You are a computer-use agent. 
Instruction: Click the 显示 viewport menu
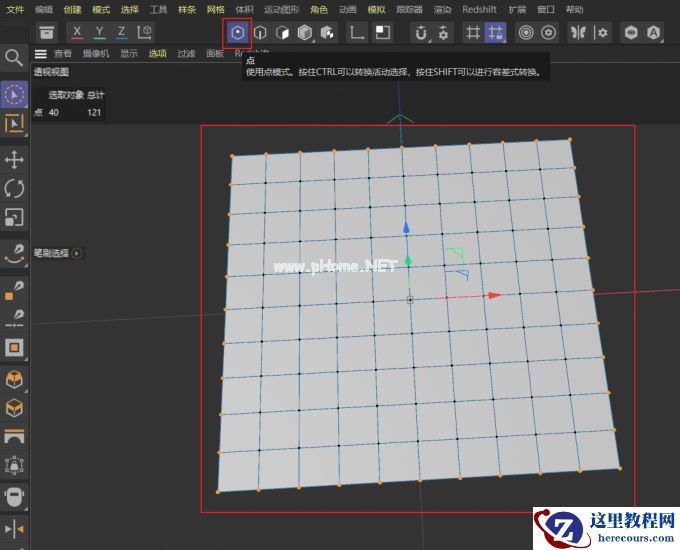pos(129,54)
